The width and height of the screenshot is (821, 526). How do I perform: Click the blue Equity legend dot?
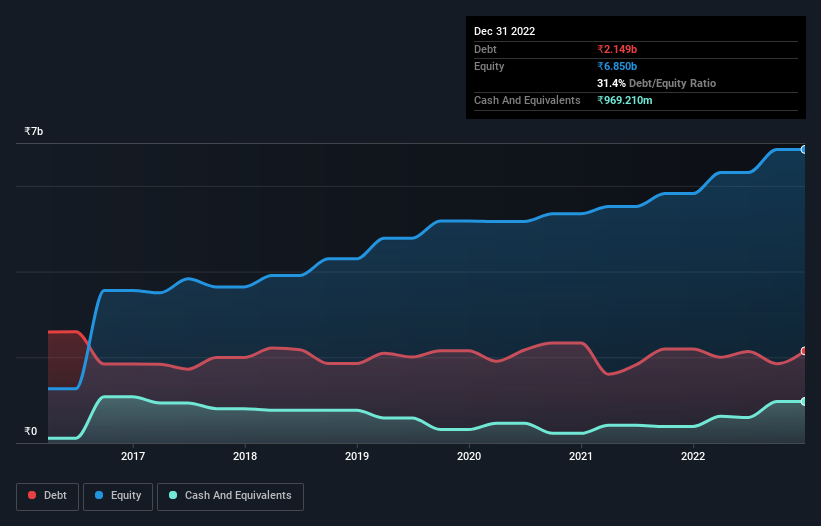point(99,495)
